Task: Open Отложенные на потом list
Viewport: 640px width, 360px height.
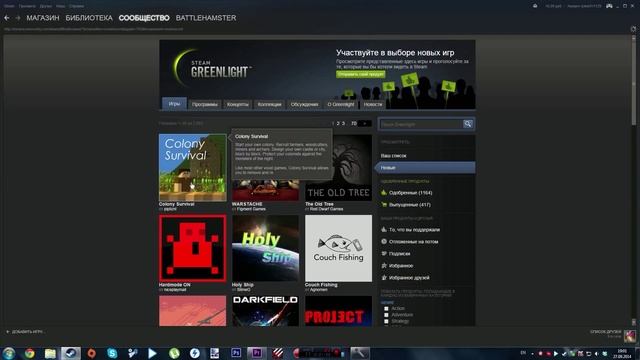Action: [x=413, y=242]
